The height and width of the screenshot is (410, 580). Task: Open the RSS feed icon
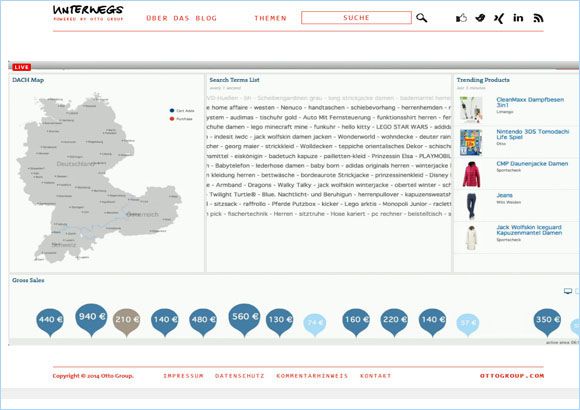(x=538, y=18)
